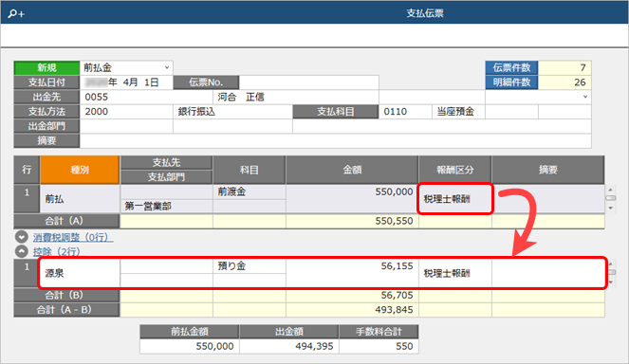Click the 新規 mode button
Image resolution: width=629 pixels, height=364 pixels.
pos(46,67)
